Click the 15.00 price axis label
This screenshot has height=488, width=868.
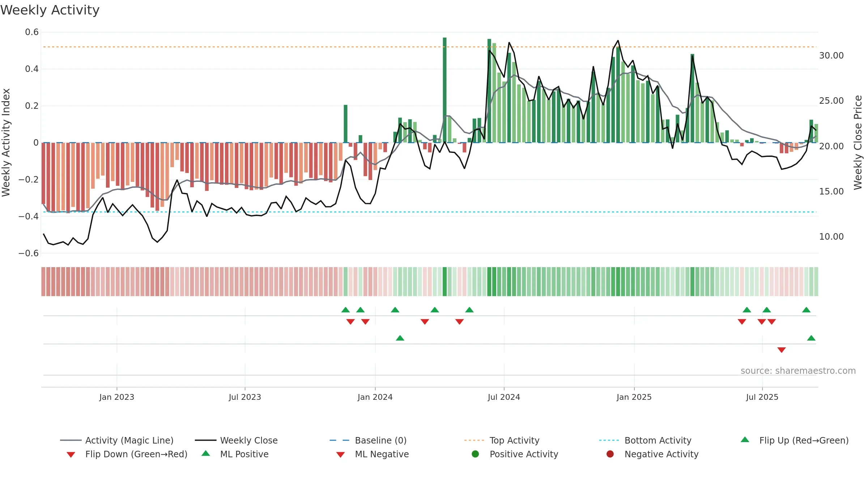pyautogui.click(x=831, y=192)
